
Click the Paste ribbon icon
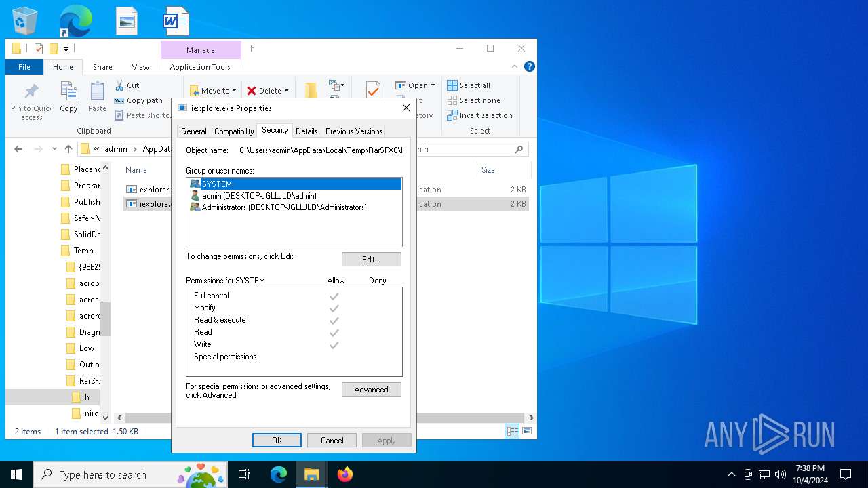pyautogui.click(x=97, y=98)
